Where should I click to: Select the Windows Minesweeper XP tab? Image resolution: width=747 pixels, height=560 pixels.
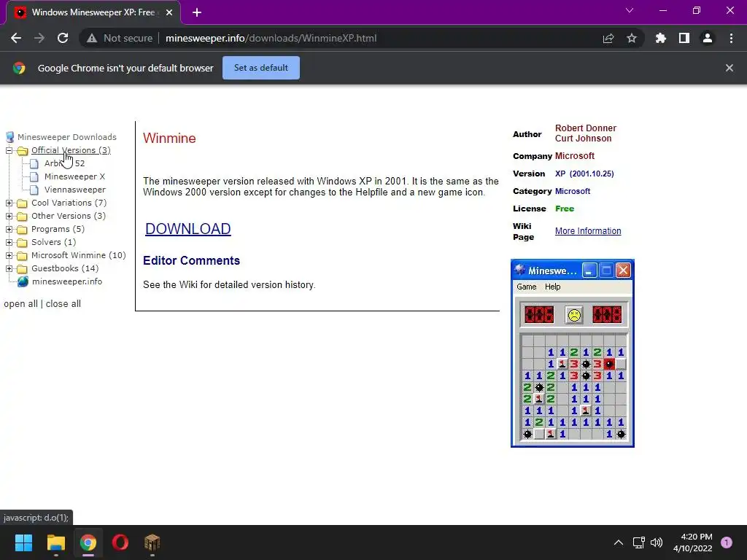pos(93,12)
